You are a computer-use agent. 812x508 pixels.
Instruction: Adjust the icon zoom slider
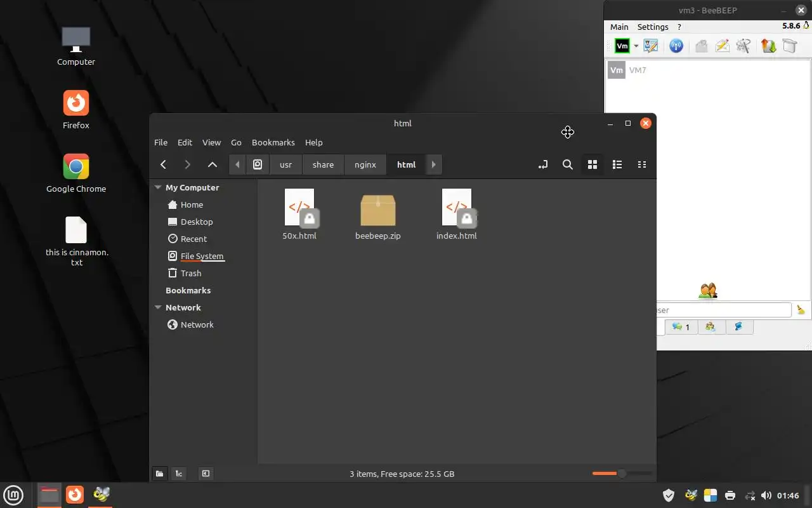point(622,473)
